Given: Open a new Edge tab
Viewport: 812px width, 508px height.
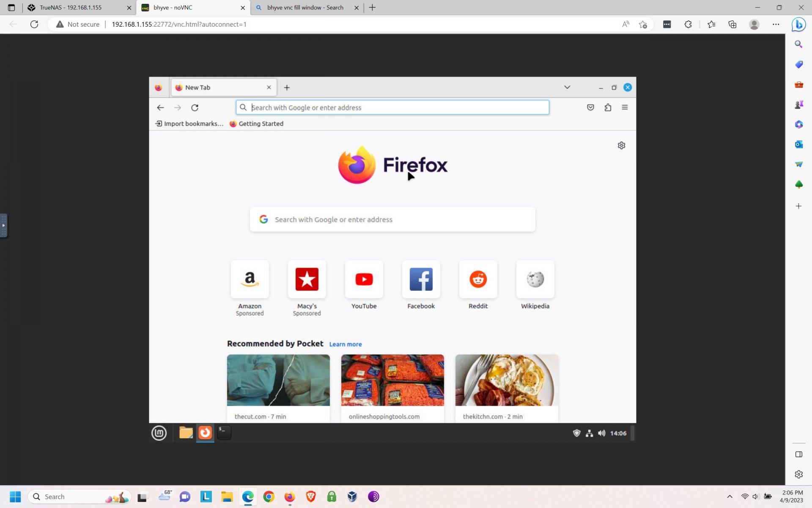Looking at the screenshot, I should (x=372, y=8).
